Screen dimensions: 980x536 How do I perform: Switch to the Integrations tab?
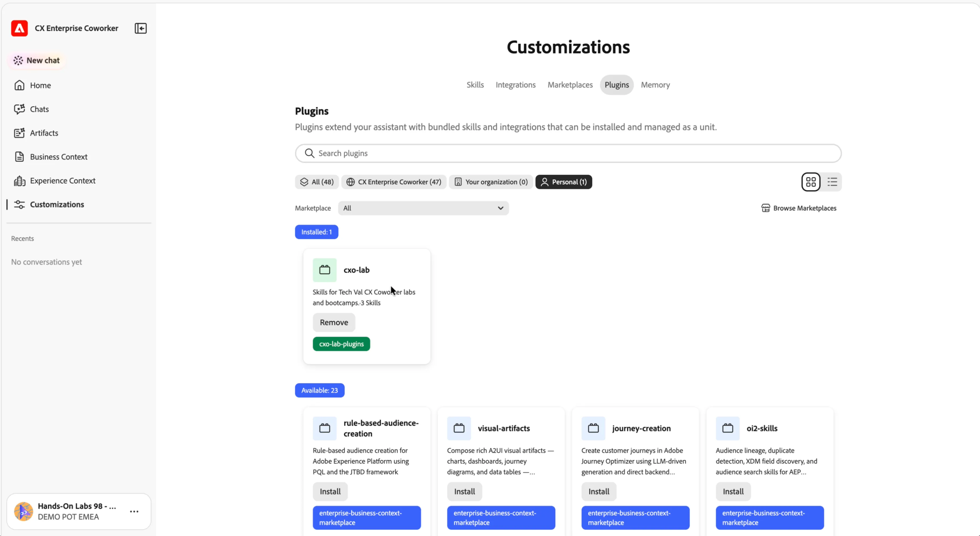(515, 85)
